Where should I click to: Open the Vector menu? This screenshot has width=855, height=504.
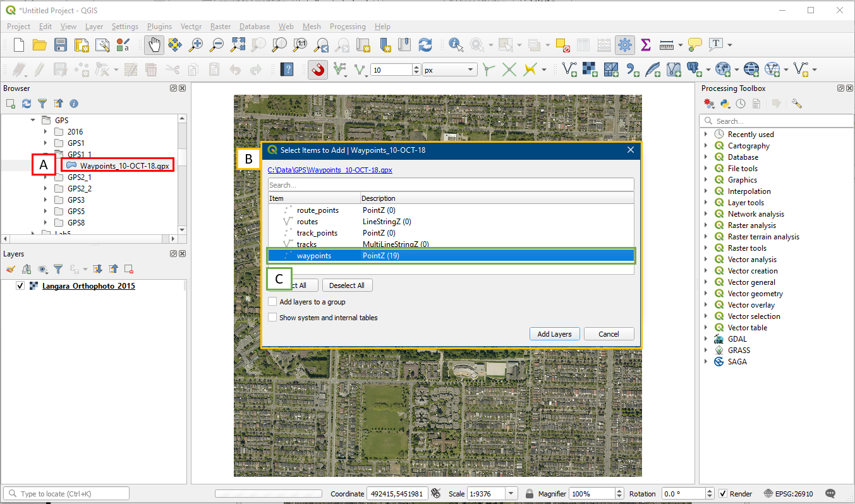tap(191, 27)
